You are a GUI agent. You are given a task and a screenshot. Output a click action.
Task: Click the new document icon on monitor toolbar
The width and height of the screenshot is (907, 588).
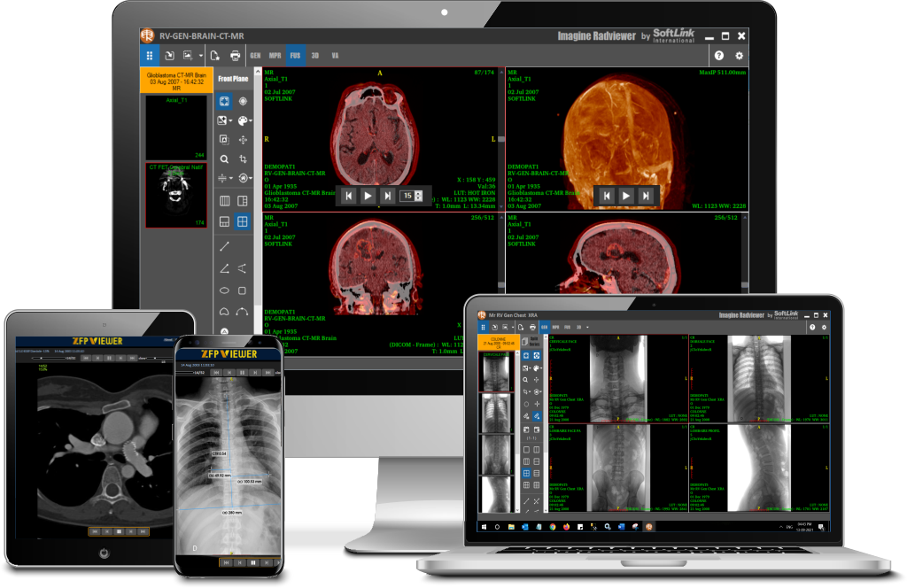214,56
